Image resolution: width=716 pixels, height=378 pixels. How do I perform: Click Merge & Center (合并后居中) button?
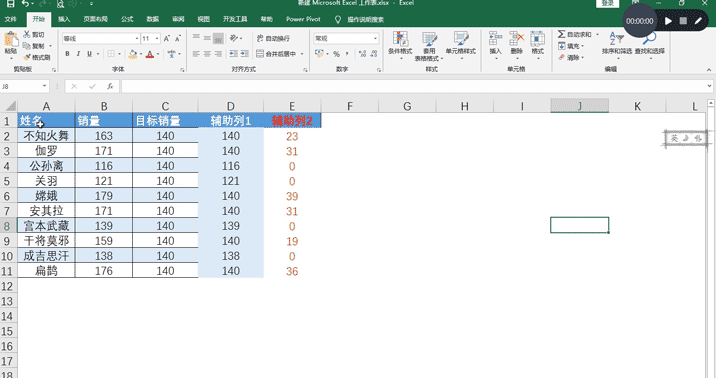point(276,54)
